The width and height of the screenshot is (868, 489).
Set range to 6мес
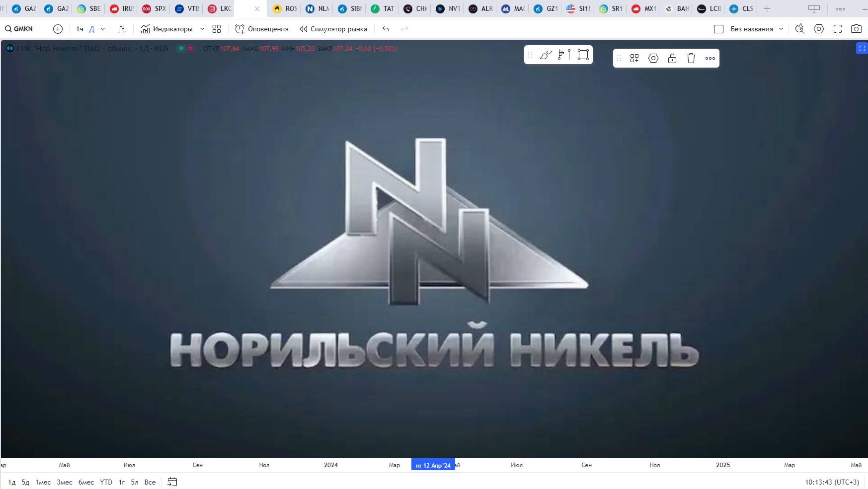(x=86, y=482)
